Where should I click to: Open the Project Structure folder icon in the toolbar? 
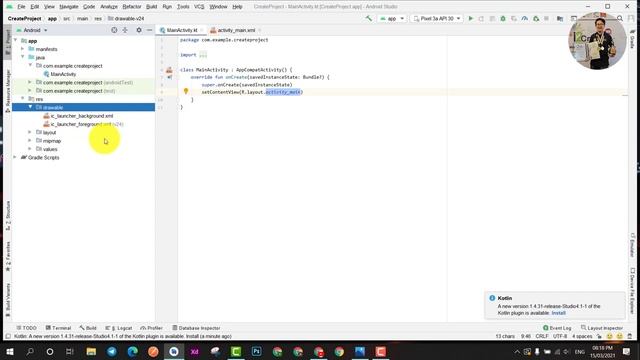point(560,18)
